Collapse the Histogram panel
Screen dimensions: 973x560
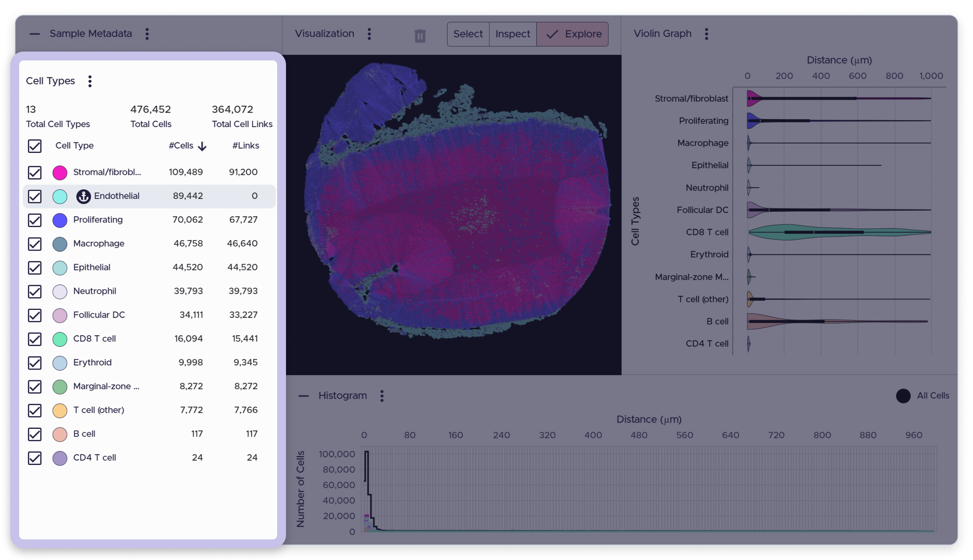coord(304,396)
